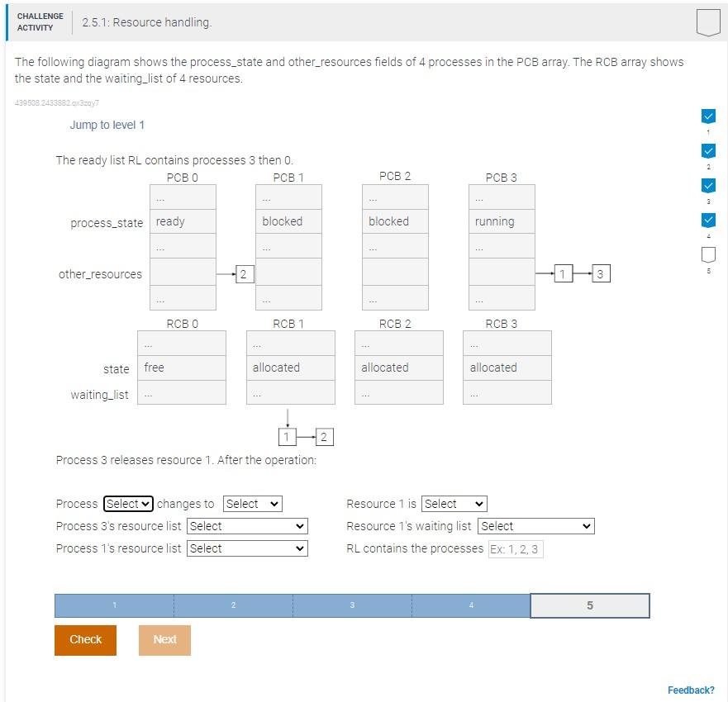This screenshot has height=702, width=728.
Task: Check the level 5 checkbox
Action: point(708,254)
